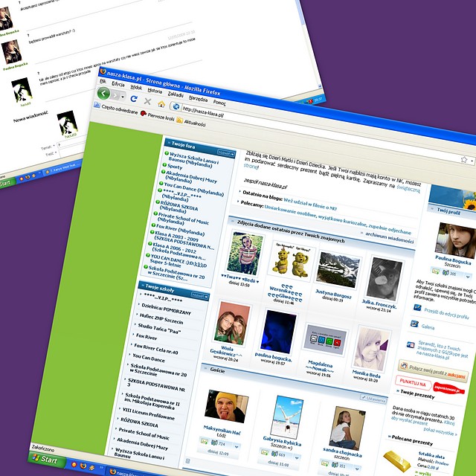476x476 pixels.
Task: Expand Twoje szkoły with rozwiń button
Action: 200,295
